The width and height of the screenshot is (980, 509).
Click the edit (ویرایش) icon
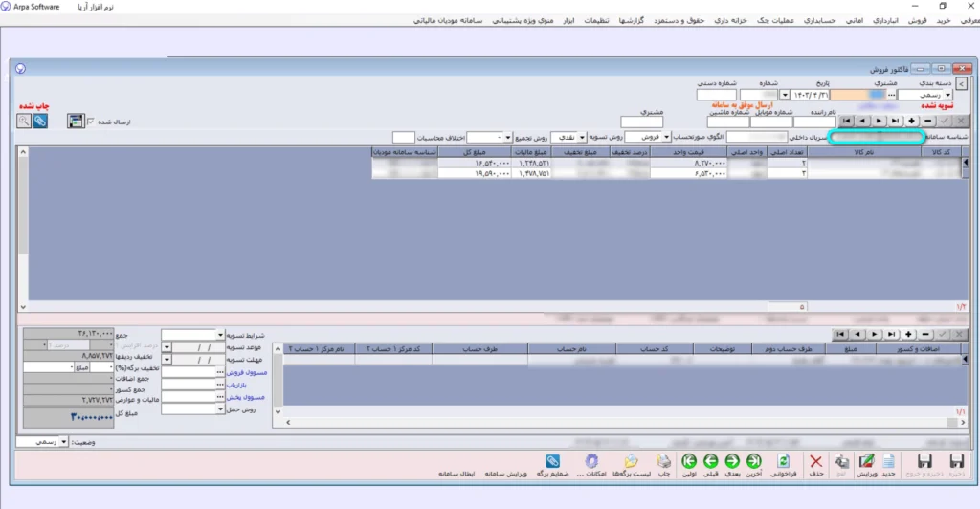(x=867, y=462)
